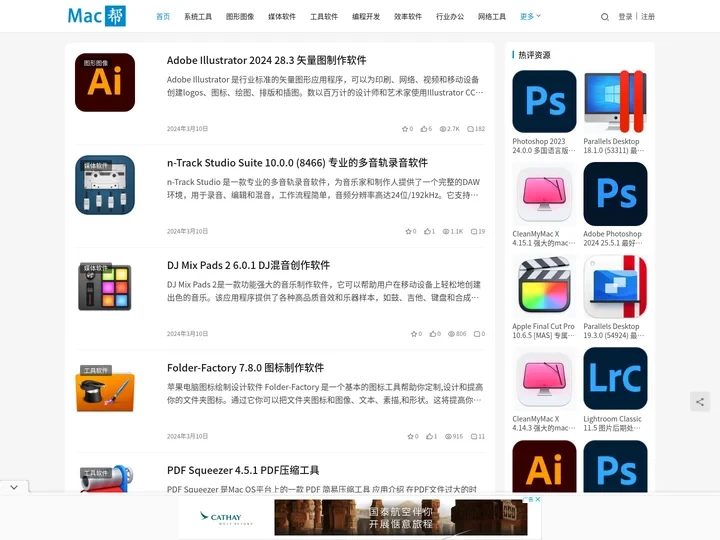Open Apple Final Cut Pro sidebar icon
Viewport: 720px width, 540px height.
[544, 287]
